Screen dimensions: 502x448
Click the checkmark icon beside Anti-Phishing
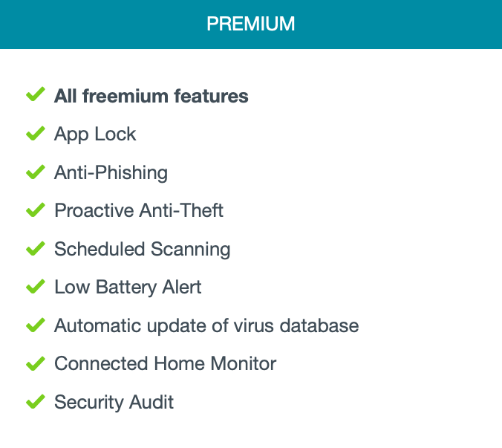36,172
